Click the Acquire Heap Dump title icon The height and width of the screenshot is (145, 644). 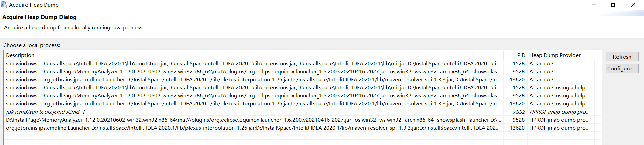(x=4, y=5)
